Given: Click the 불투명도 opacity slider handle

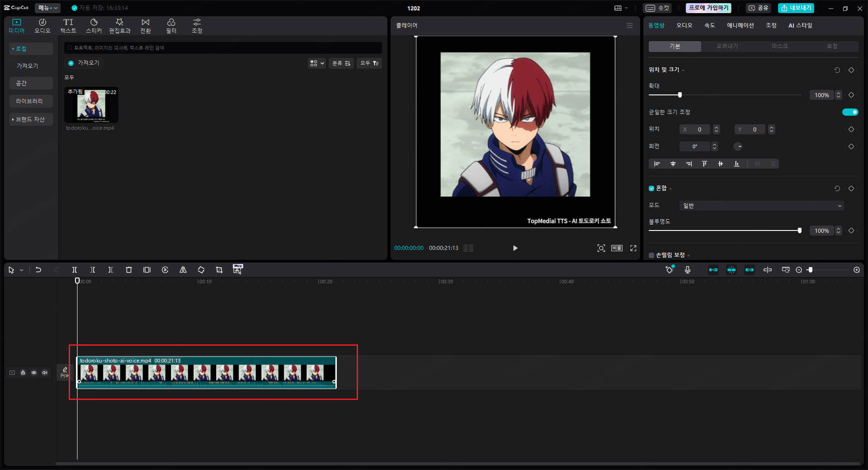Looking at the screenshot, I should coord(800,230).
